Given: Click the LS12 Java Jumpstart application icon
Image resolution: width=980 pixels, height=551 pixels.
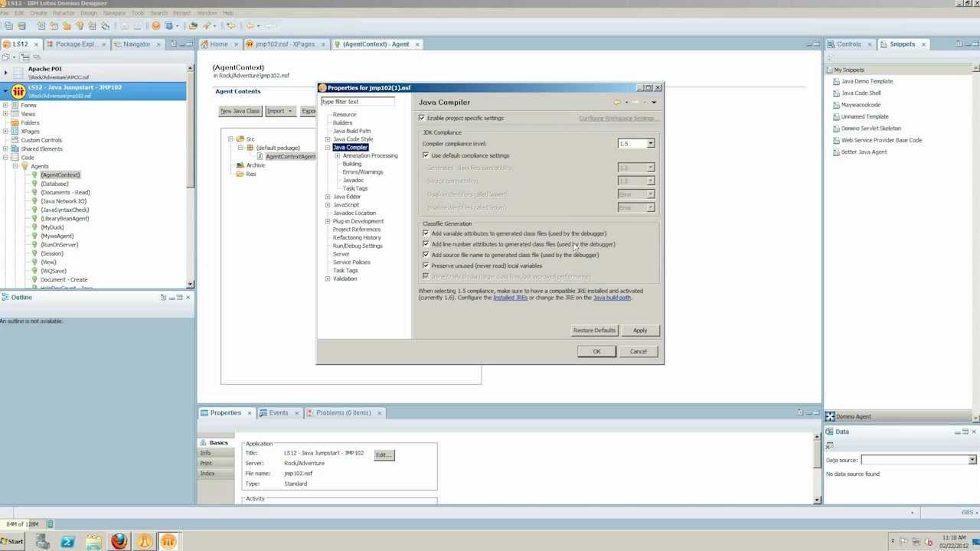Looking at the screenshot, I should [18, 91].
